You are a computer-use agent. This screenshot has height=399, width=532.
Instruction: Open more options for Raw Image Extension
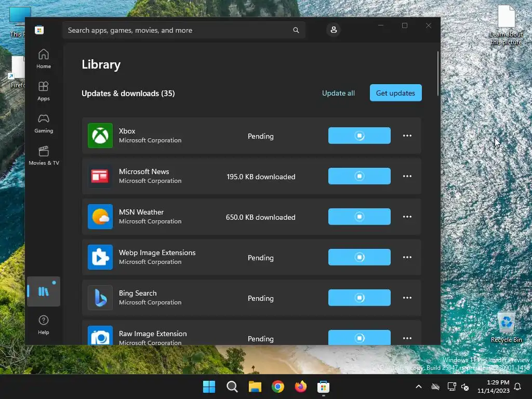(x=407, y=338)
